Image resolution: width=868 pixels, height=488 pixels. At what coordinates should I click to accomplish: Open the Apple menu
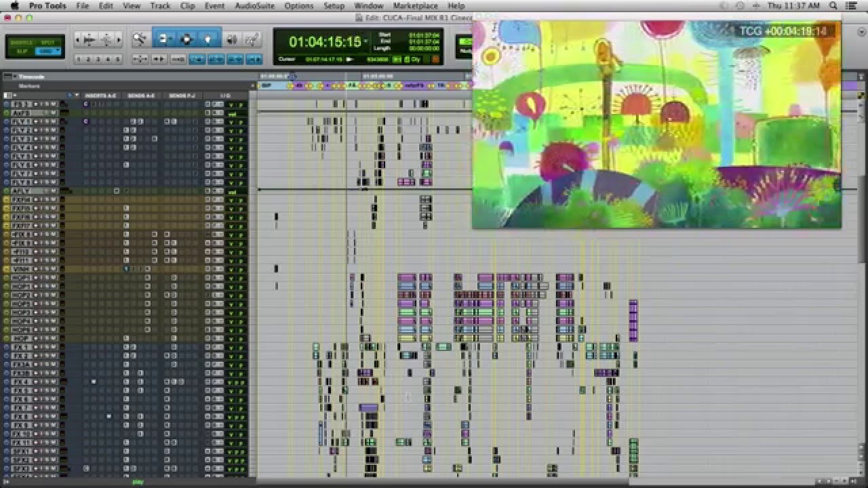[14, 5]
